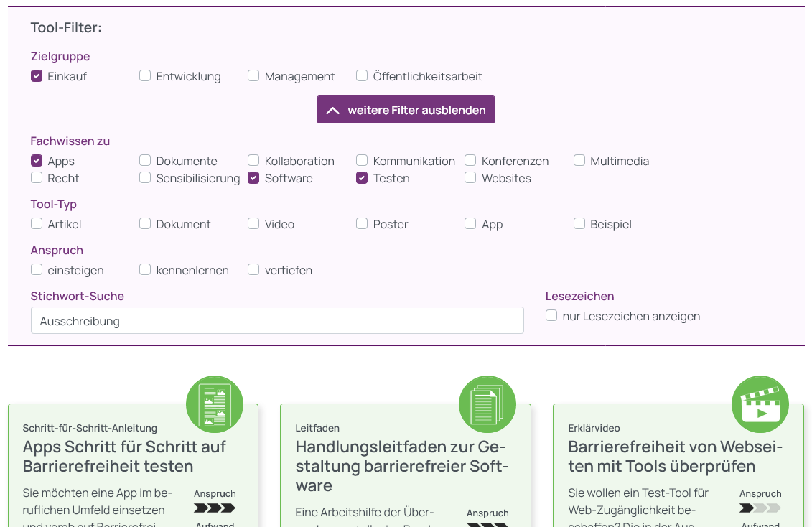Enable the Beispiel tool type

point(579,223)
